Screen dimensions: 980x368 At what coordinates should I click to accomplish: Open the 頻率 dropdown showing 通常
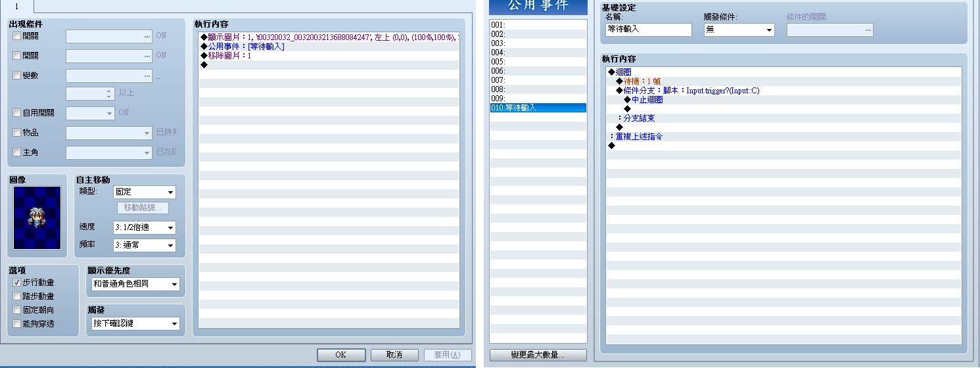tap(144, 245)
